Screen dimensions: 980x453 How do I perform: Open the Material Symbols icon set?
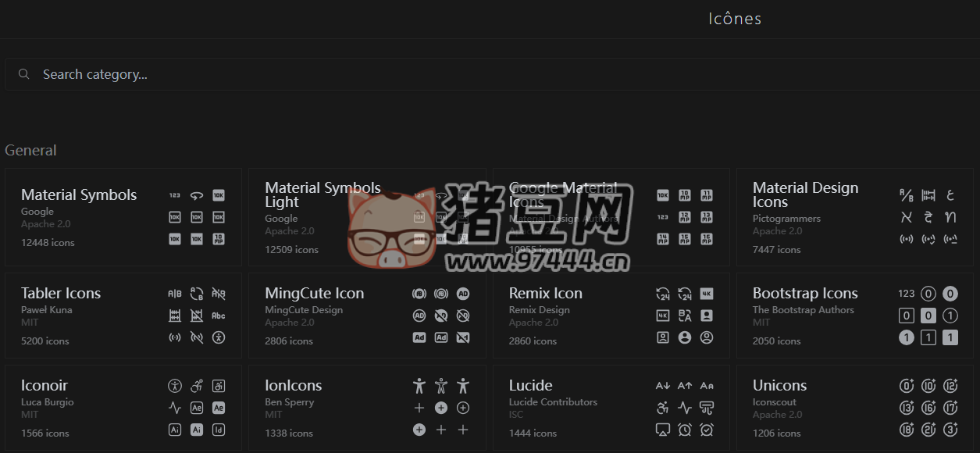click(123, 218)
